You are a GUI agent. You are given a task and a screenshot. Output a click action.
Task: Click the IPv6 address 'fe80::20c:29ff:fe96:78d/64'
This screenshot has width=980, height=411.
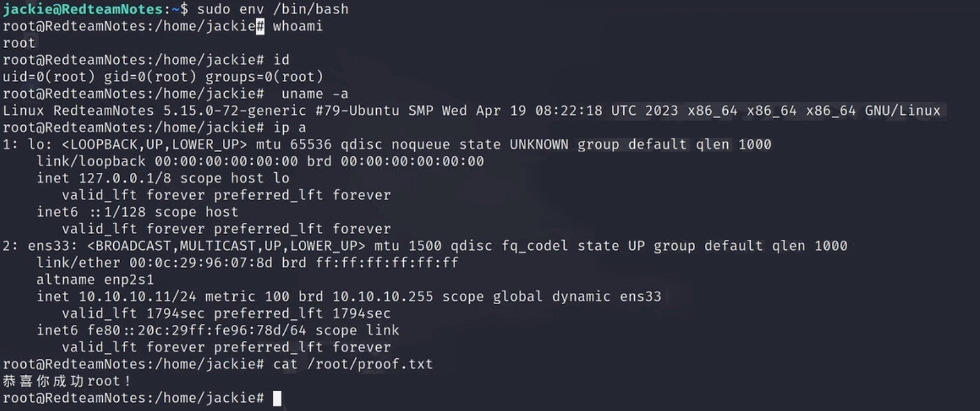pyautogui.click(x=196, y=331)
